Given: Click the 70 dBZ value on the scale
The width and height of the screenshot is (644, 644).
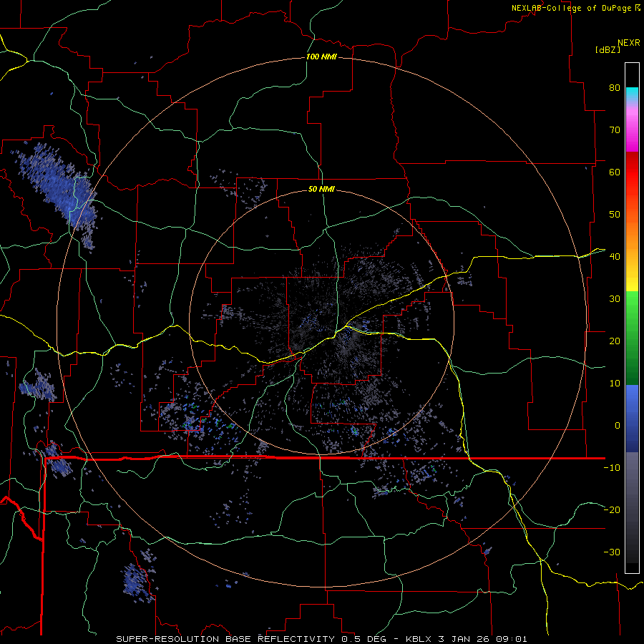Looking at the screenshot, I should coord(615,130).
